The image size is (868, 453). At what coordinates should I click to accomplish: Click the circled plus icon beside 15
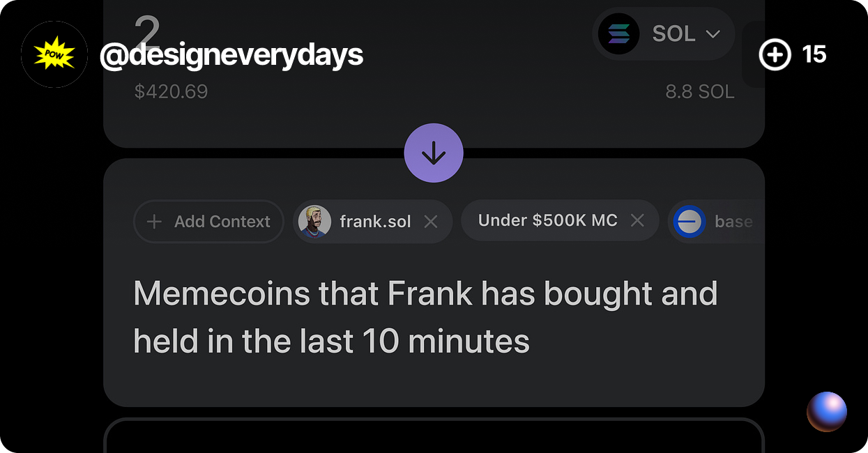775,54
